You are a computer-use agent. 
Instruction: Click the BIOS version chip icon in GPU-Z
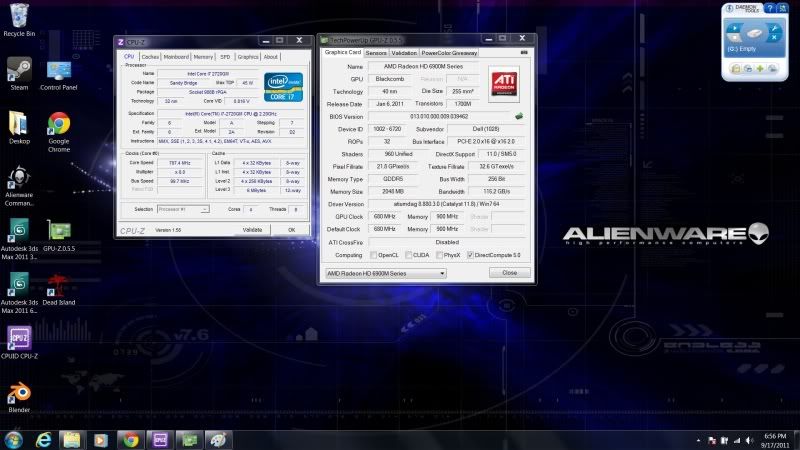[519, 115]
